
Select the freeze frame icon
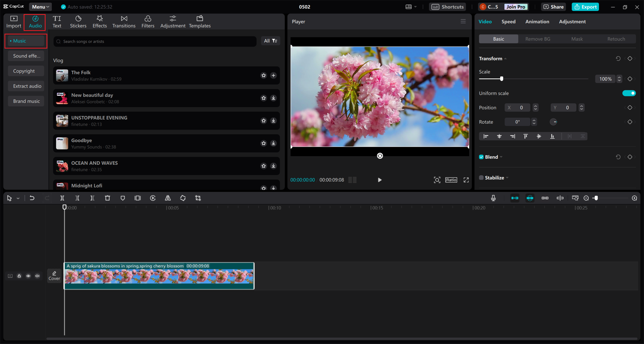(x=137, y=198)
